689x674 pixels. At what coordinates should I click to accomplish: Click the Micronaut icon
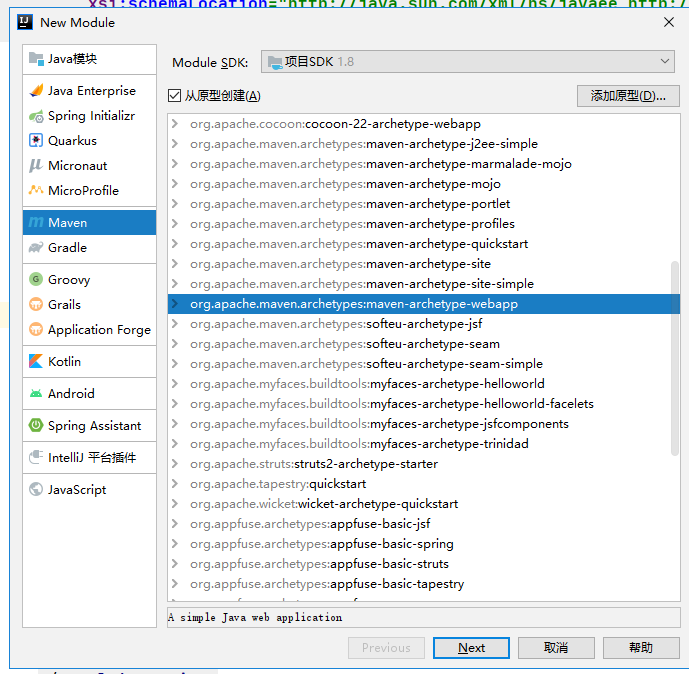[x=36, y=166]
